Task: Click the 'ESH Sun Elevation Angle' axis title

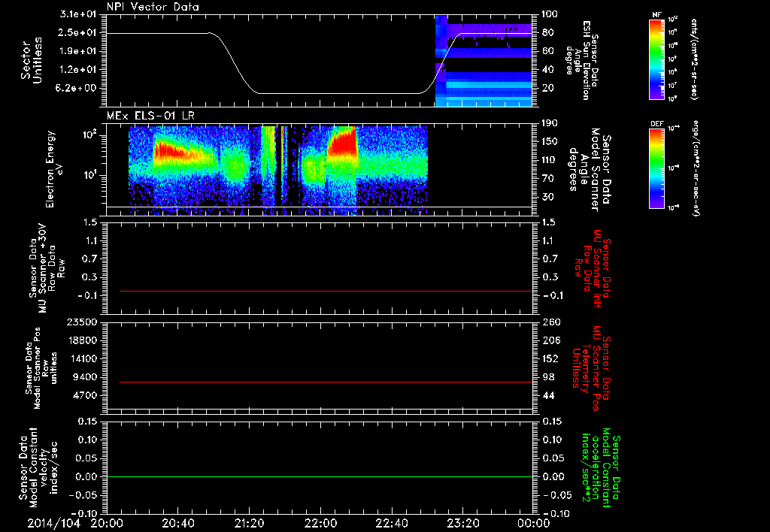Action: pos(581,60)
